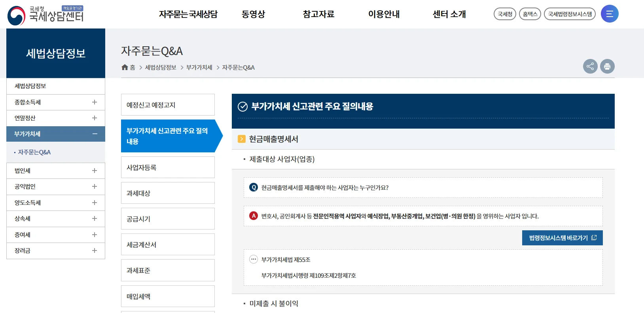Click the ellipsis icon beside 부가가치세법 제55조
Image resolution: width=644 pixels, height=313 pixels.
tap(254, 260)
